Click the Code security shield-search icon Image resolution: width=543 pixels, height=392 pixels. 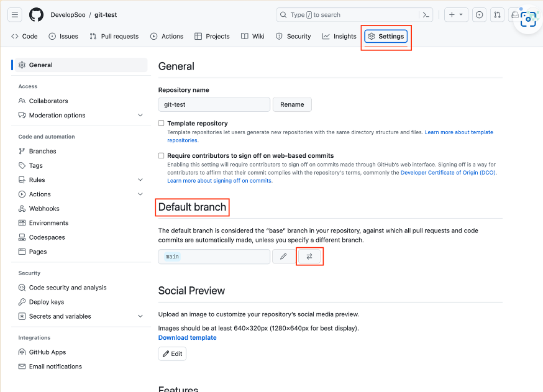click(x=22, y=288)
